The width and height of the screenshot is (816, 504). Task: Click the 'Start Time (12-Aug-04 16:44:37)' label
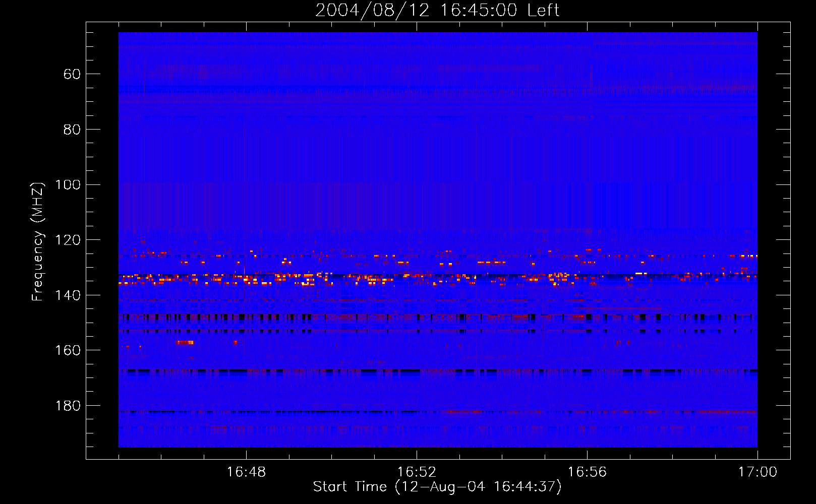437,487
